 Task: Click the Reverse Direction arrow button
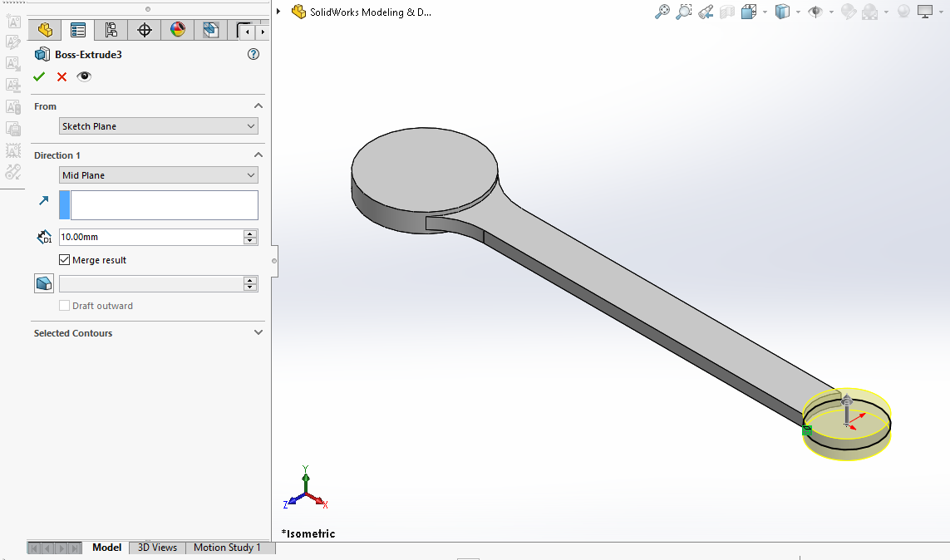pos(44,201)
